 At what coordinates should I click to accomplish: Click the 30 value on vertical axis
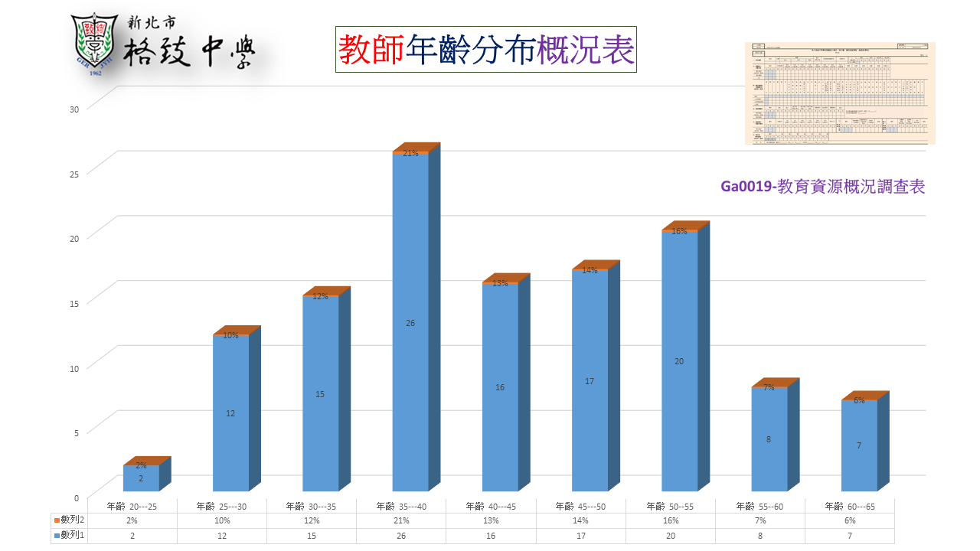[74, 109]
